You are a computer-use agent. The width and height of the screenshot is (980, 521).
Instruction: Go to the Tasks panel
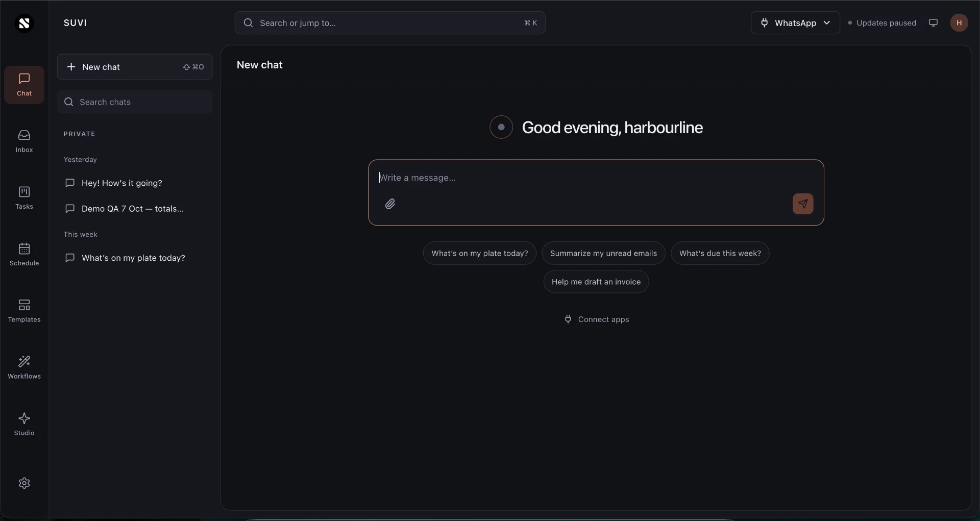pos(24,198)
